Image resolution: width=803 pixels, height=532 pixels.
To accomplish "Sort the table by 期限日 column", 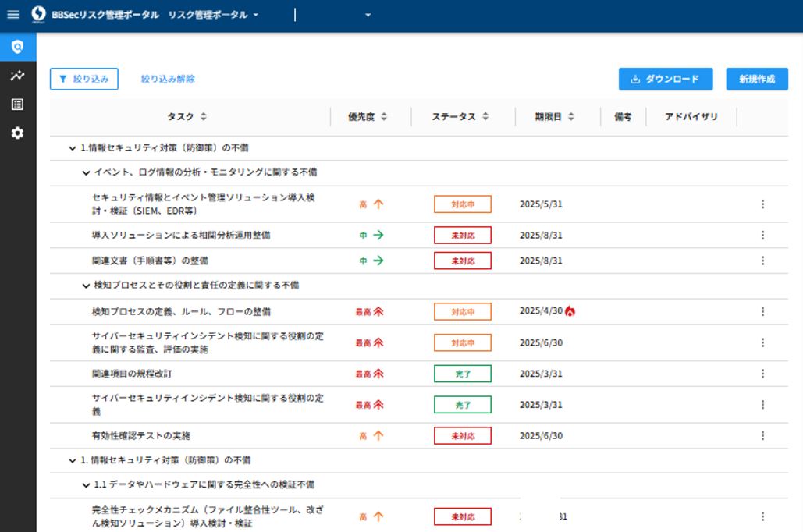I will [x=571, y=117].
